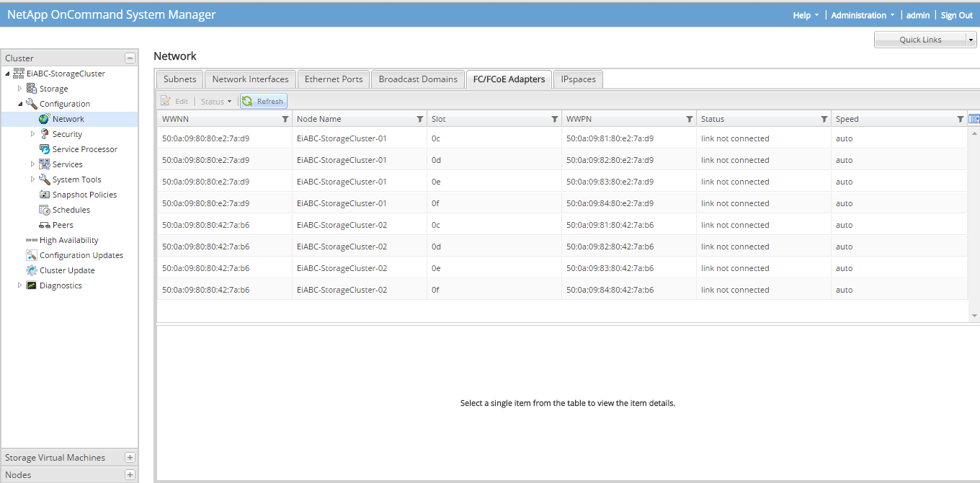The height and width of the screenshot is (483, 980).
Task: Click the Service Processor icon in sidebar
Action: (45, 149)
